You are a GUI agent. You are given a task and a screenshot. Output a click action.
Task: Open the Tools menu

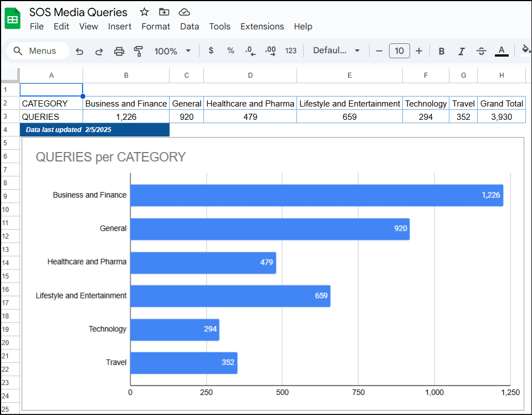coord(219,27)
